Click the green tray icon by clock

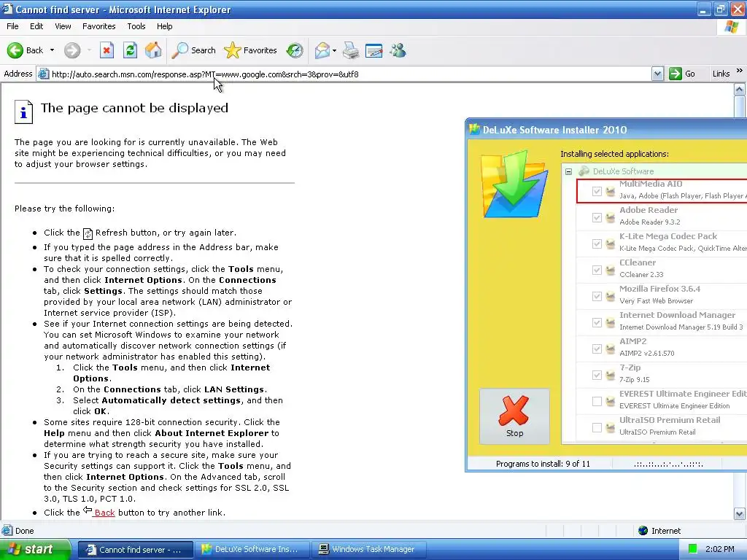693,549
